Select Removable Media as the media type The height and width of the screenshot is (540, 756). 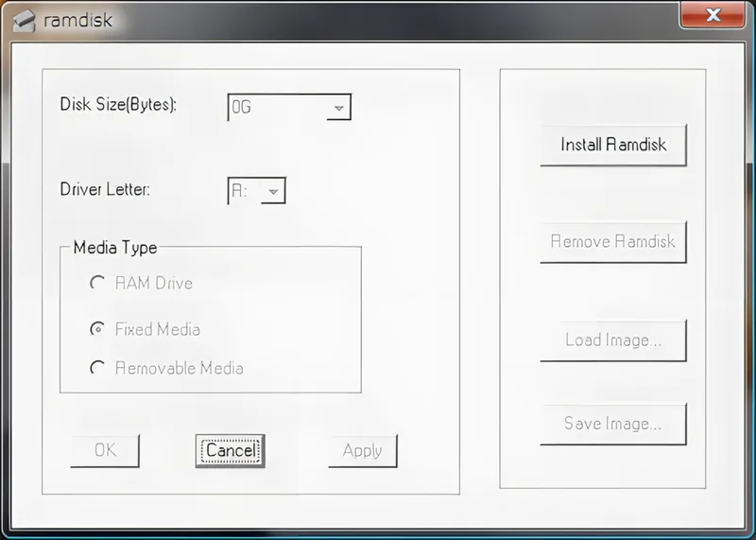point(96,368)
